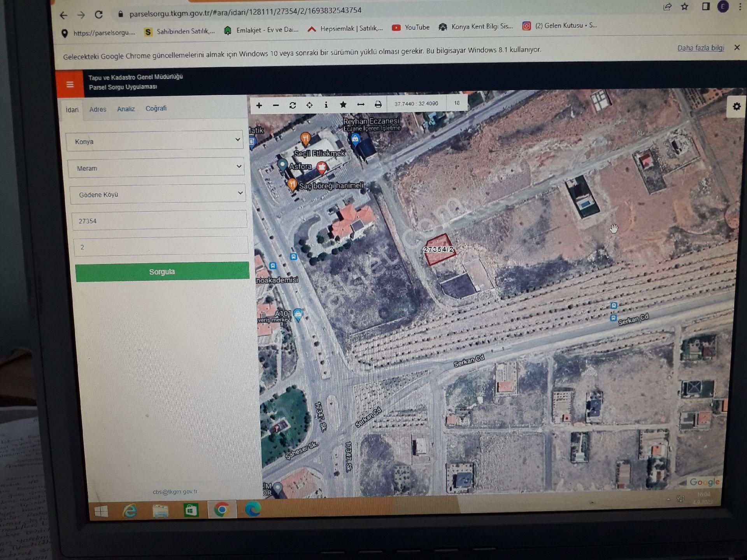Open Chrome three-dot menu
Image resolution: width=747 pixels, height=560 pixels.
pos(740,6)
